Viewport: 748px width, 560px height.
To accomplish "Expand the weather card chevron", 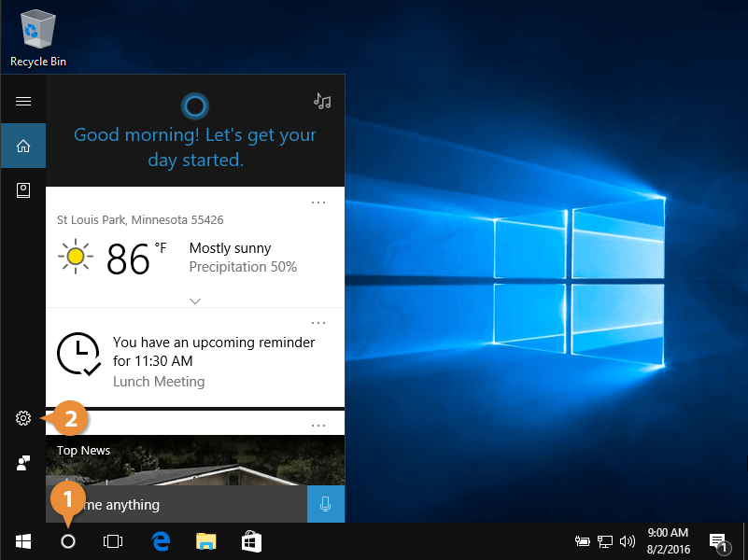I will click(x=195, y=301).
